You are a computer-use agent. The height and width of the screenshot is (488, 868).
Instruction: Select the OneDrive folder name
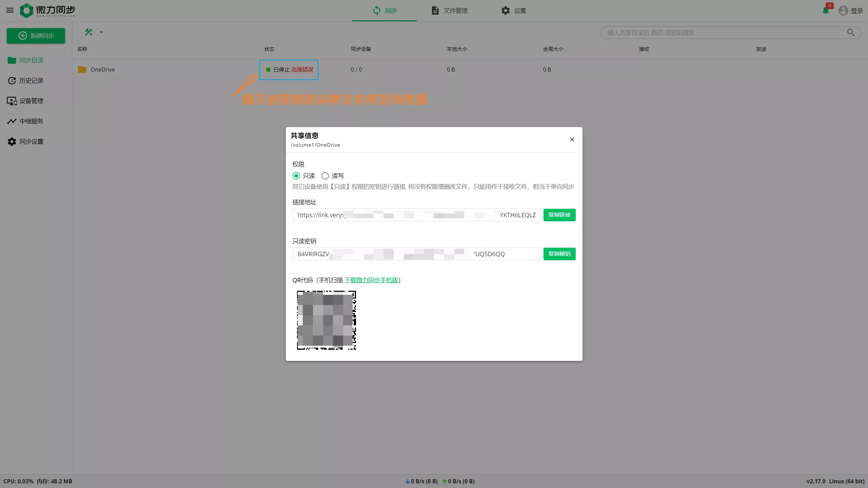point(103,69)
